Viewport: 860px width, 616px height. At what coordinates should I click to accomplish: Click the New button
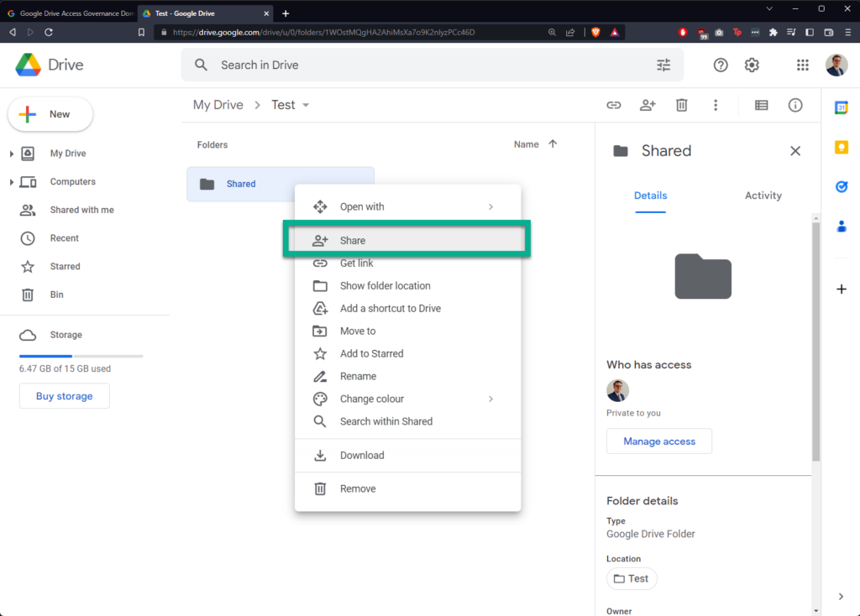[x=50, y=114]
